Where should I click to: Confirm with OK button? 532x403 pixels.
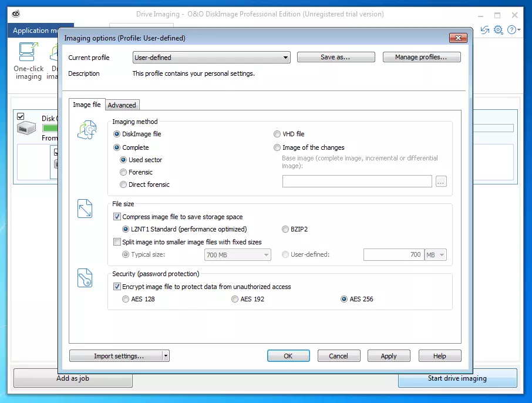pyautogui.click(x=288, y=356)
